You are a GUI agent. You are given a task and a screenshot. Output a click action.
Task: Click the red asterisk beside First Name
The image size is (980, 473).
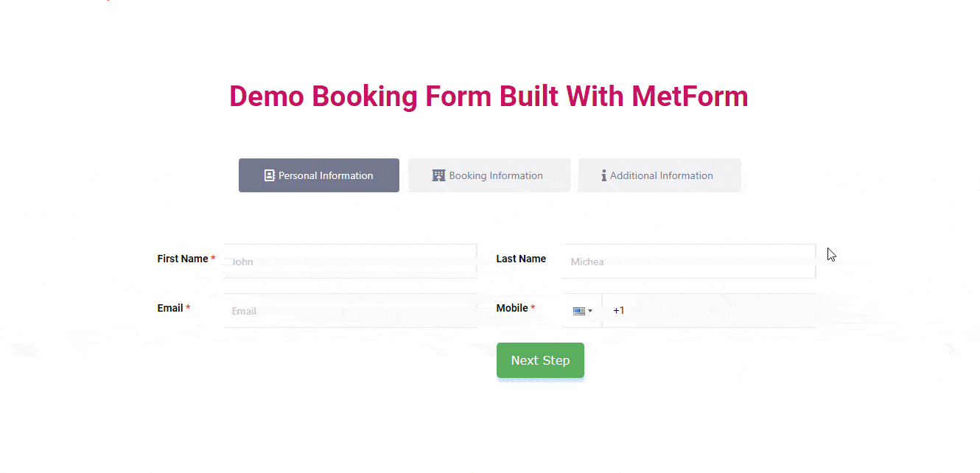[213, 259]
